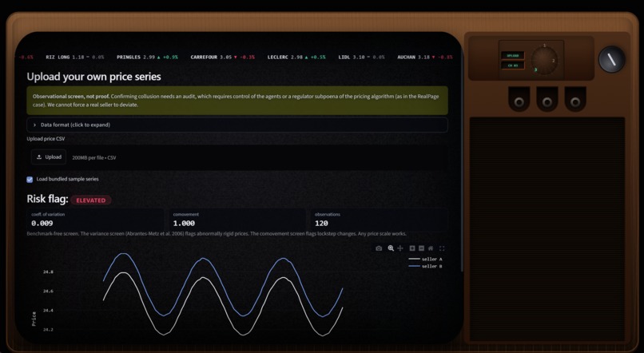Image resolution: width=644 pixels, height=353 pixels.
Task: Click the RIZ LONG 1.18 ticker entry
Action: [75, 57]
